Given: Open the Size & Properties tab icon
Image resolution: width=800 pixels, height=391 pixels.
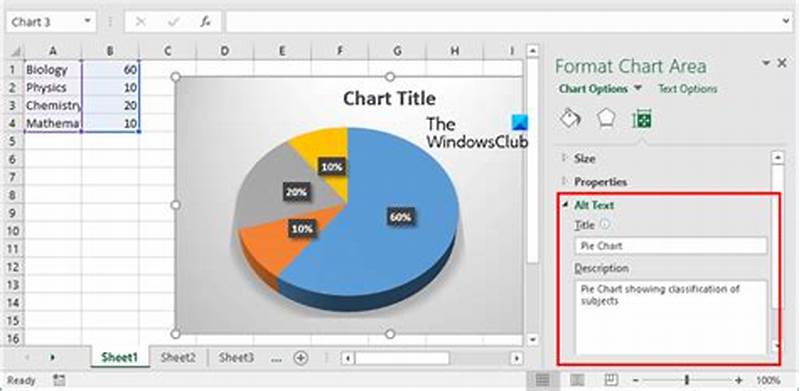Looking at the screenshot, I should tap(642, 120).
